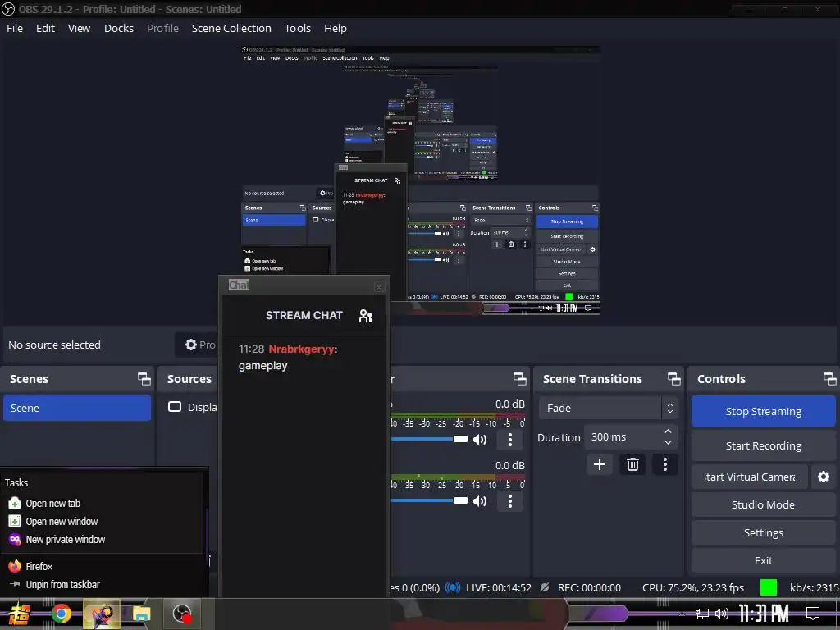840x630 pixels.
Task: Click the 'No source selected' label
Action: coord(54,345)
